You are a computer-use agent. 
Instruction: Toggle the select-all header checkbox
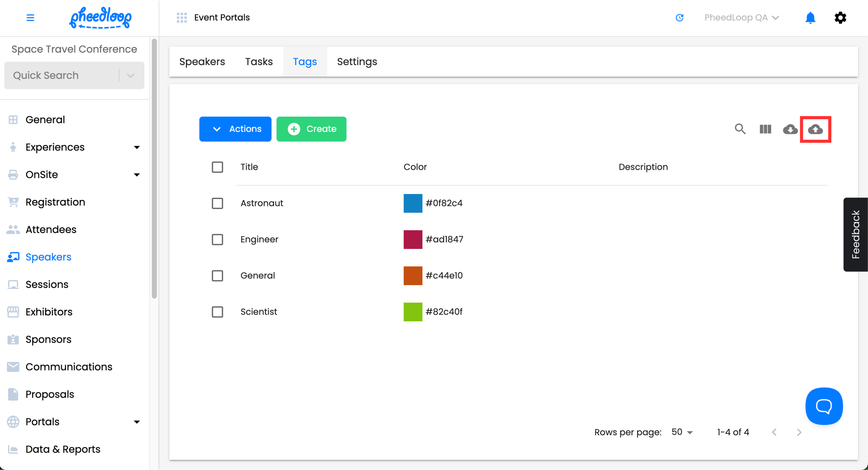tap(217, 167)
